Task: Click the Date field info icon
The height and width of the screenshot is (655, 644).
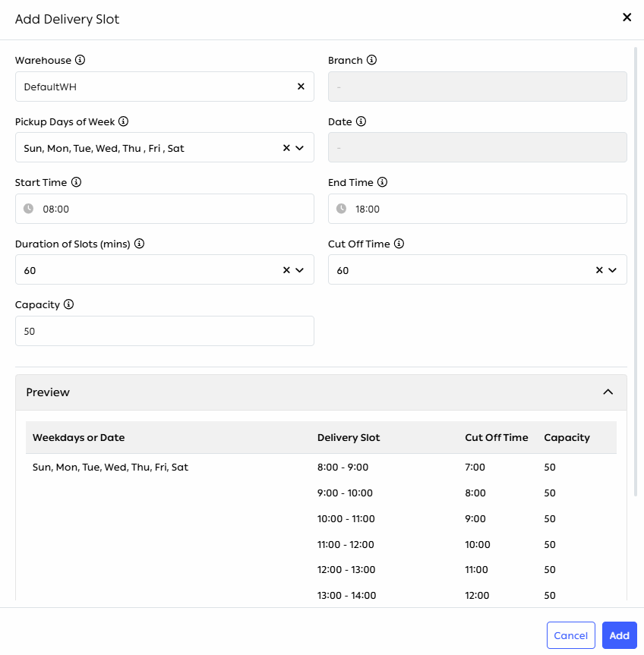Action: [x=361, y=121]
